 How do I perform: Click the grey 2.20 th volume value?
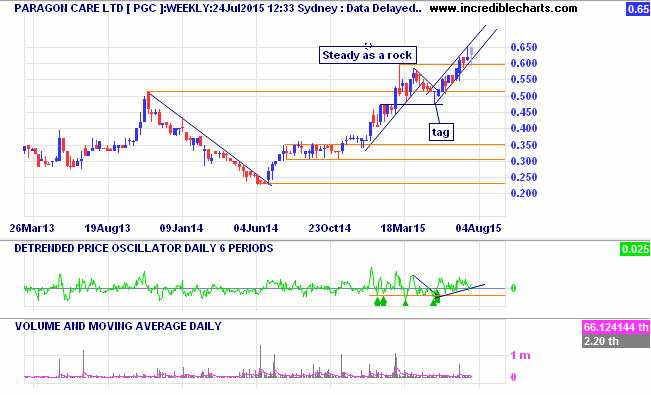pos(616,341)
